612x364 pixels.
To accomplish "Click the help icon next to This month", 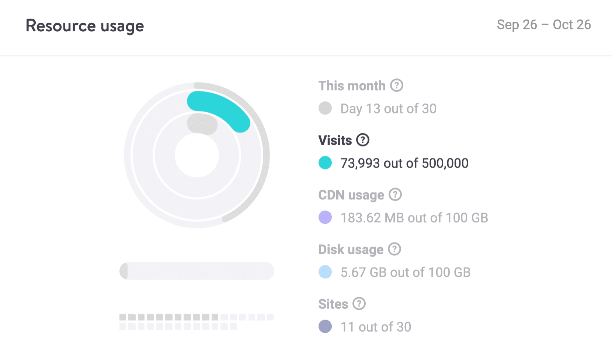I will pos(397,85).
